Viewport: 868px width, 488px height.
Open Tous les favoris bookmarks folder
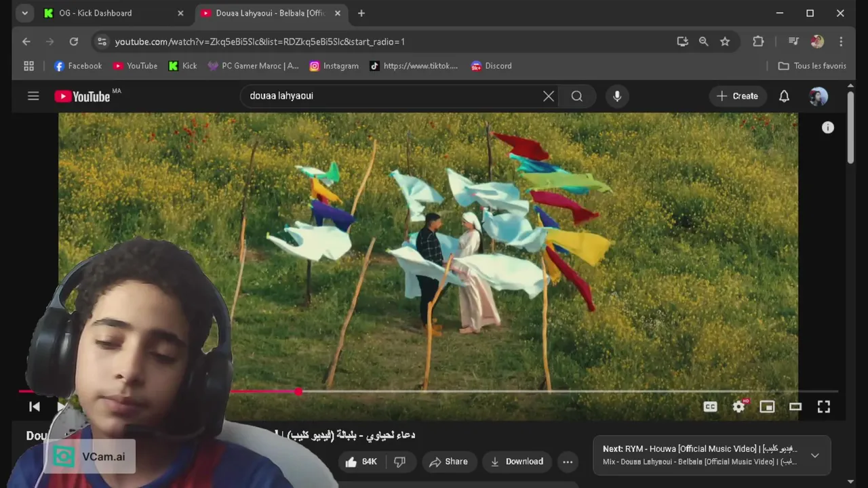812,66
